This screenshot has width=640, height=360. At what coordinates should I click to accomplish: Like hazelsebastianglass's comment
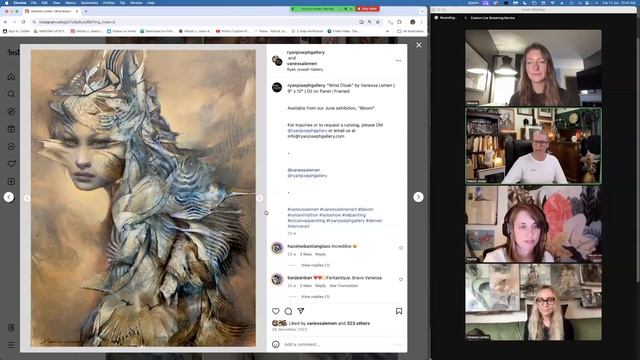tap(401, 248)
